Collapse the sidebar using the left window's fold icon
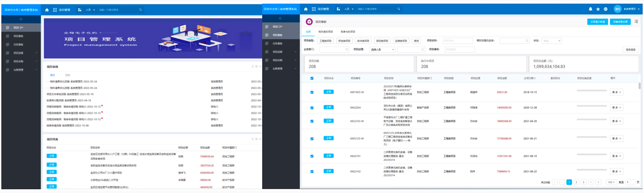Screen dimensions: 644x193 click(x=21, y=19)
